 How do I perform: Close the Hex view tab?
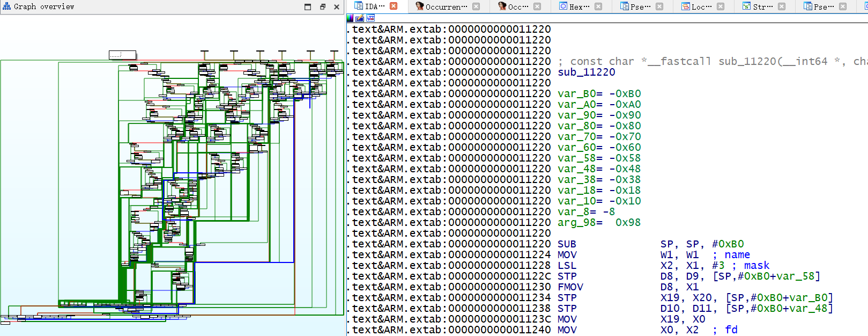tap(598, 6)
